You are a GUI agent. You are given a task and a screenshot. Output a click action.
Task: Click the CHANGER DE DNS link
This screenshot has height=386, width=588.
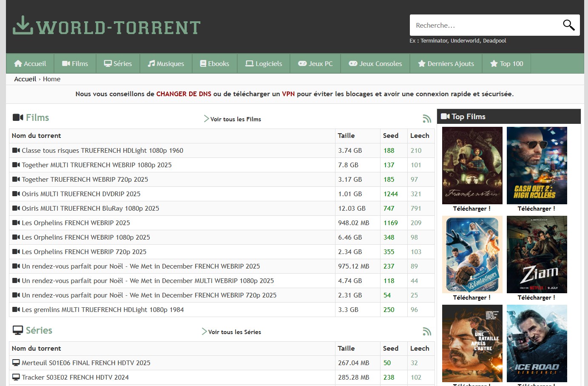[184, 94]
